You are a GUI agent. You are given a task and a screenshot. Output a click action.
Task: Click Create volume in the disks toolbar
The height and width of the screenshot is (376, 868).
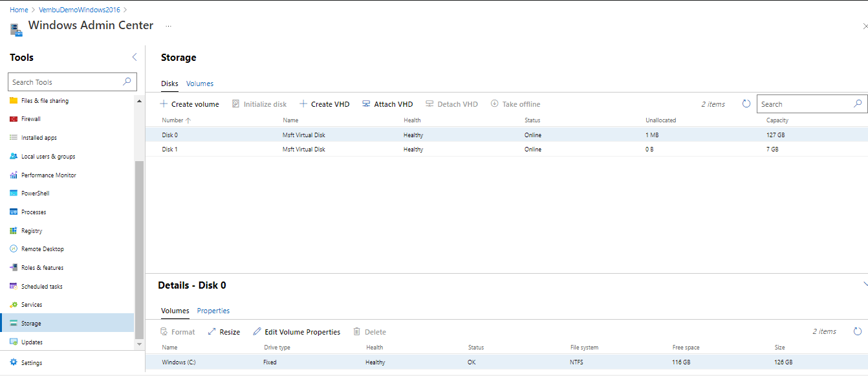pyautogui.click(x=190, y=104)
